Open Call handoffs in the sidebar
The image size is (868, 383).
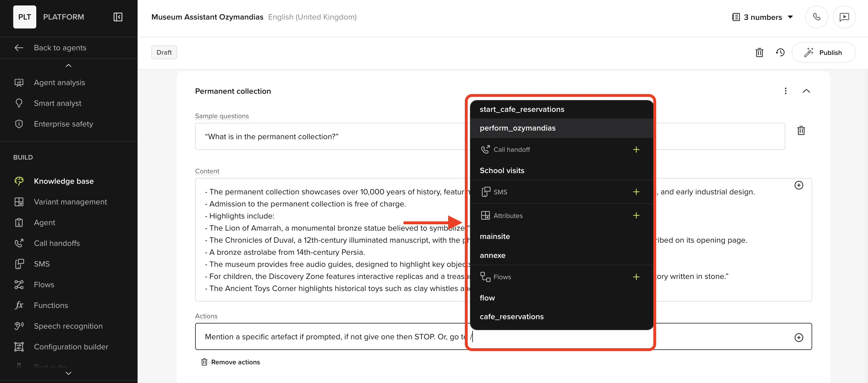click(x=57, y=243)
